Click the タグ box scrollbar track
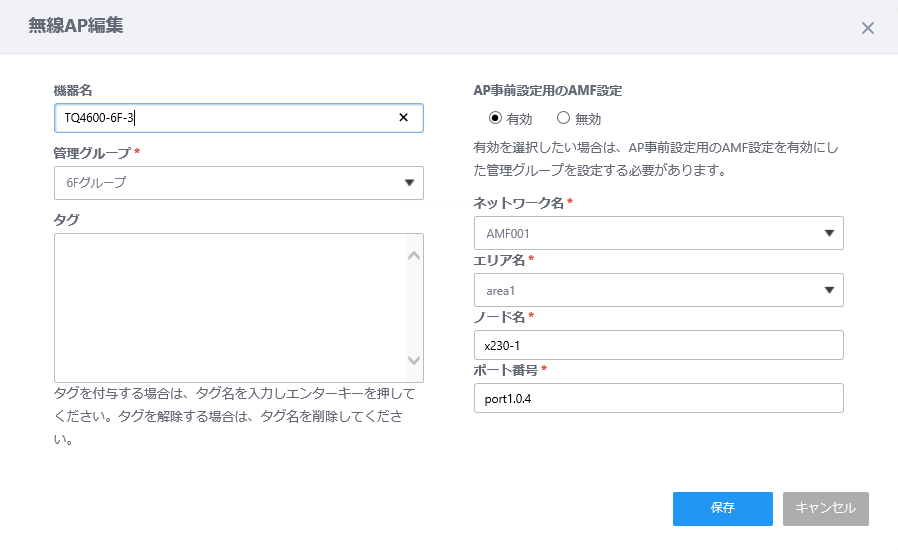 click(x=414, y=308)
